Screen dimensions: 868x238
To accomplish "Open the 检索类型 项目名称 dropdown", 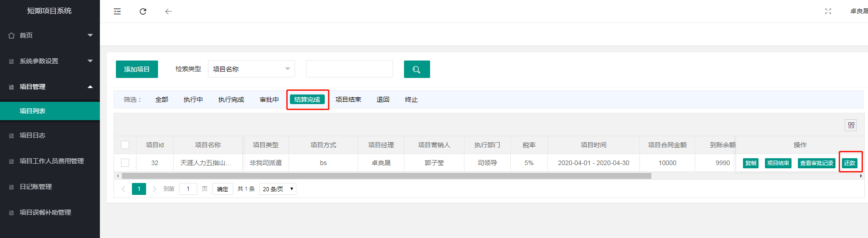I will (251, 69).
